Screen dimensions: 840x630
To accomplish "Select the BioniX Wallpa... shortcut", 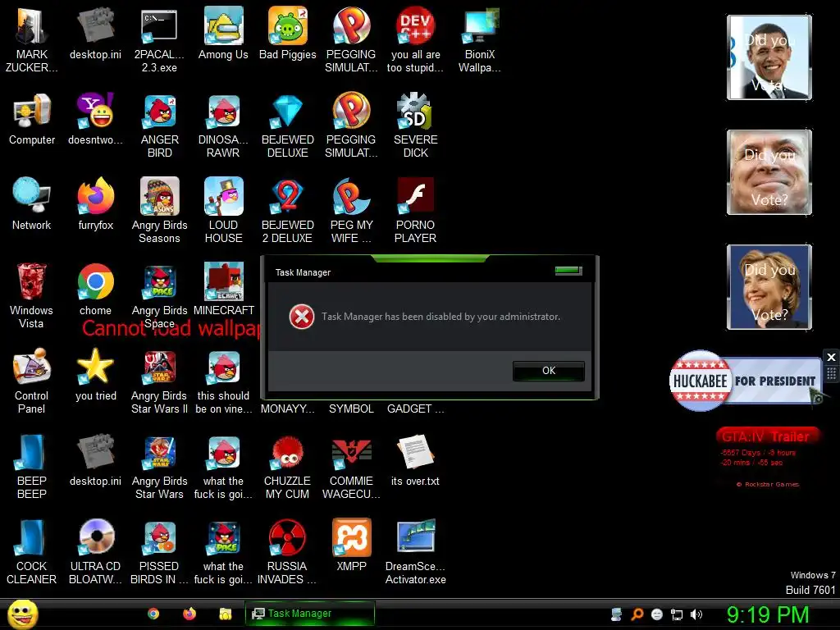I will point(480,39).
